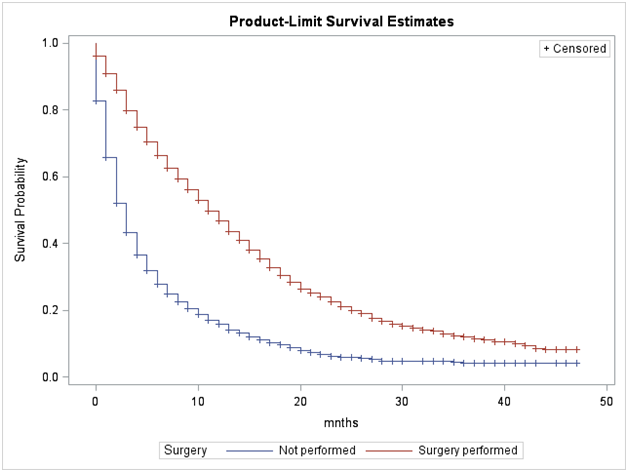Click the x-axis tick label 40

(504, 401)
